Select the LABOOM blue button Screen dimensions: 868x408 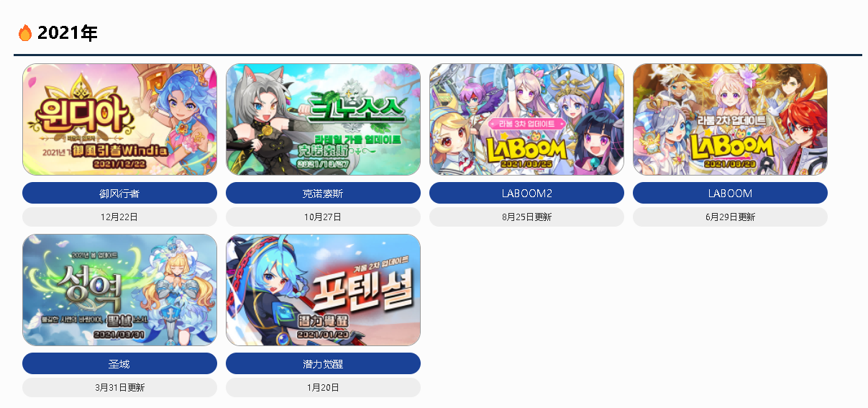(730, 193)
